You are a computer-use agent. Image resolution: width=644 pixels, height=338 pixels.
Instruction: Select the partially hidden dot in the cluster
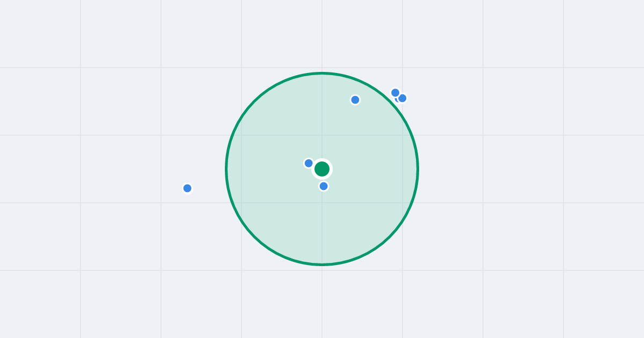396,100
